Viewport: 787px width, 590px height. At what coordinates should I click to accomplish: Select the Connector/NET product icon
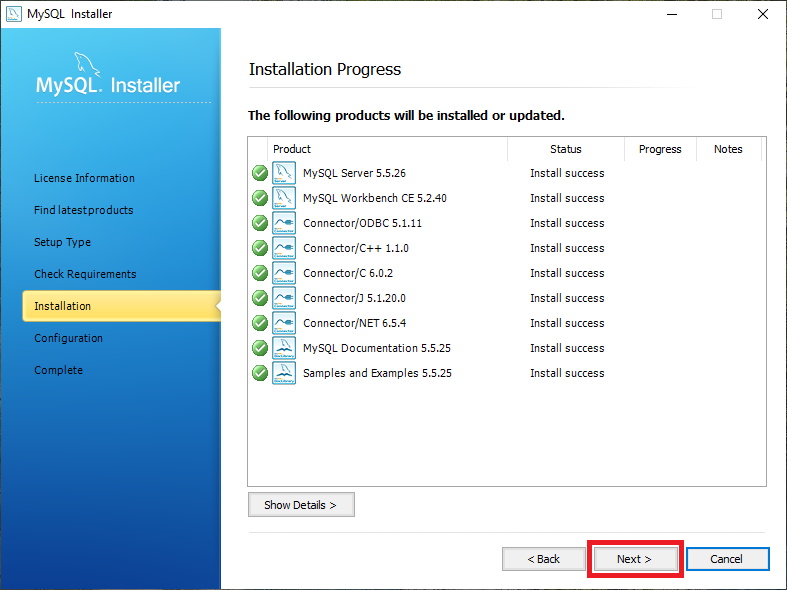[284, 323]
